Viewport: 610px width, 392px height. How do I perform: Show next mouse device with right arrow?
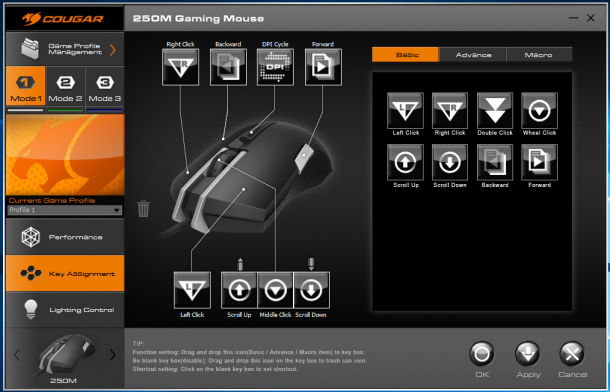click(113, 355)
